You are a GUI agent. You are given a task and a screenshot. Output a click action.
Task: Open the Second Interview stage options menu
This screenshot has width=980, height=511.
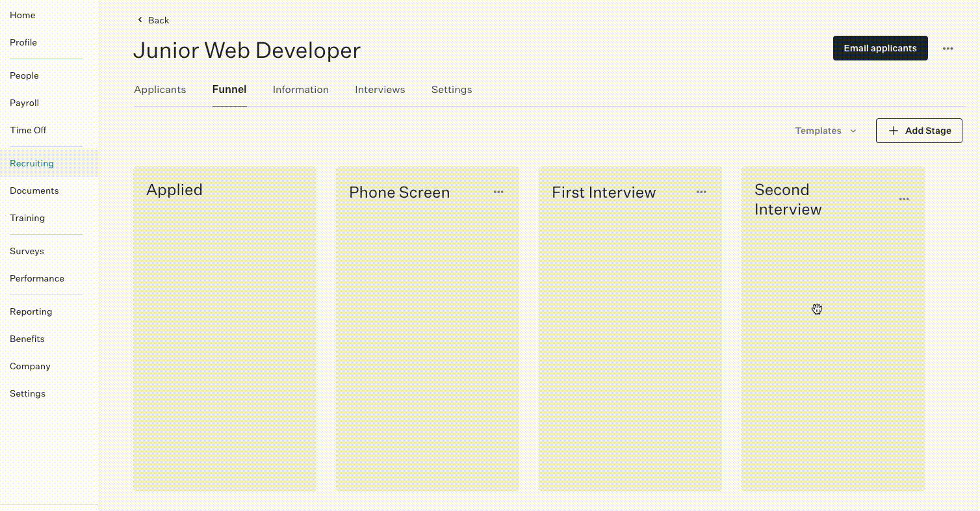(x=904, y=199)
